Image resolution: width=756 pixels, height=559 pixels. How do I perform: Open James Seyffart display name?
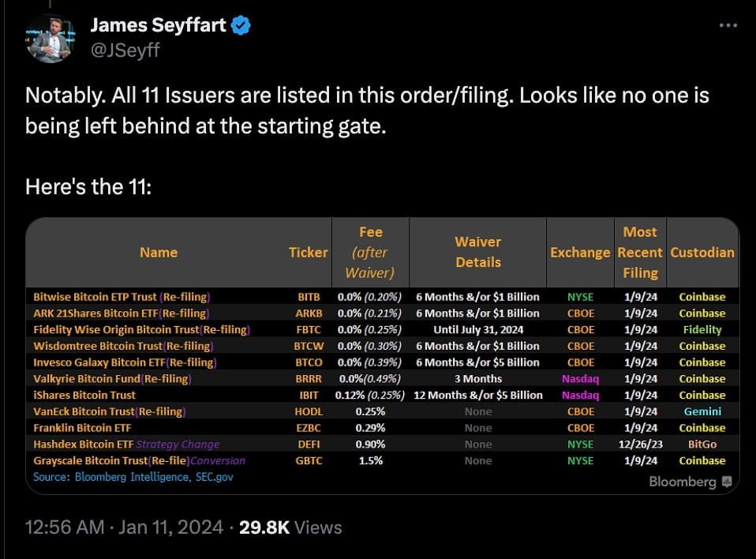[x=158, y=25]
